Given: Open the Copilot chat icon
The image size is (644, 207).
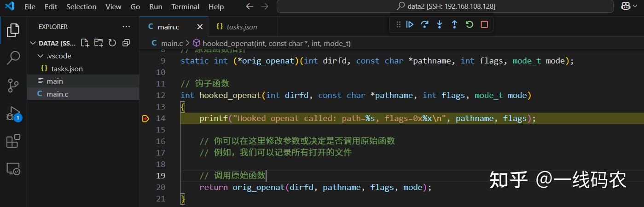Looking at the screenshot, I should [x=626, y=6].
